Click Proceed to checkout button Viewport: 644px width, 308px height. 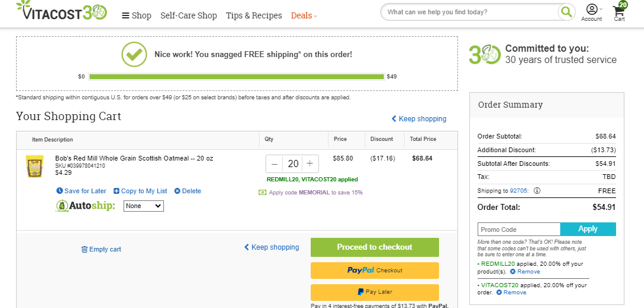point(374,247)
